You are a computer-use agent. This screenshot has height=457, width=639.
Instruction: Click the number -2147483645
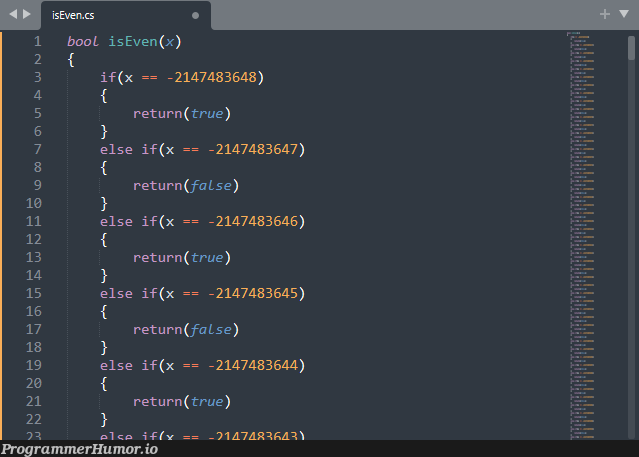[x=253, y=293]
